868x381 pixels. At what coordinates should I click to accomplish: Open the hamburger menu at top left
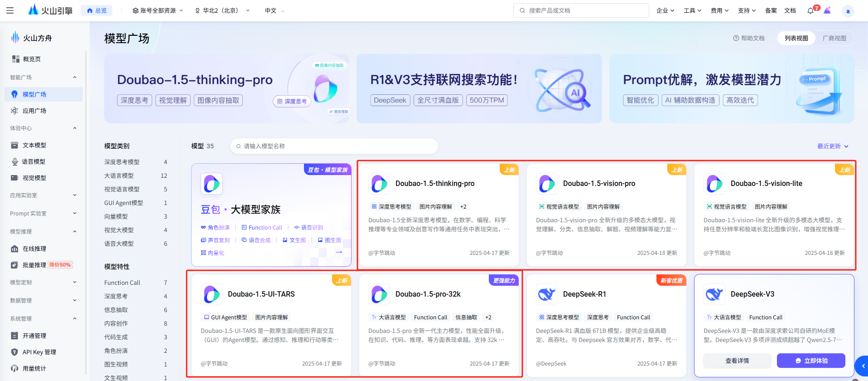pyautogui.click(x=10, y=10)
